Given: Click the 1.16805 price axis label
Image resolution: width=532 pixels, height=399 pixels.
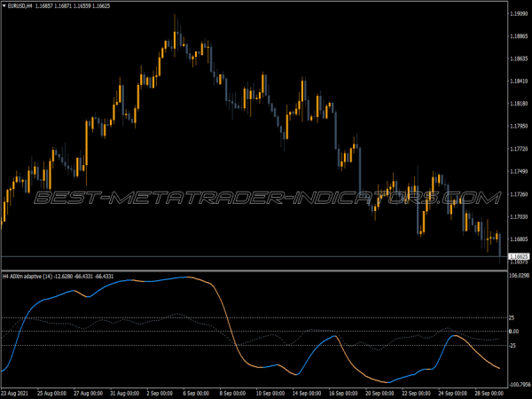Looking at the screenshot, I should coord(519,239).
